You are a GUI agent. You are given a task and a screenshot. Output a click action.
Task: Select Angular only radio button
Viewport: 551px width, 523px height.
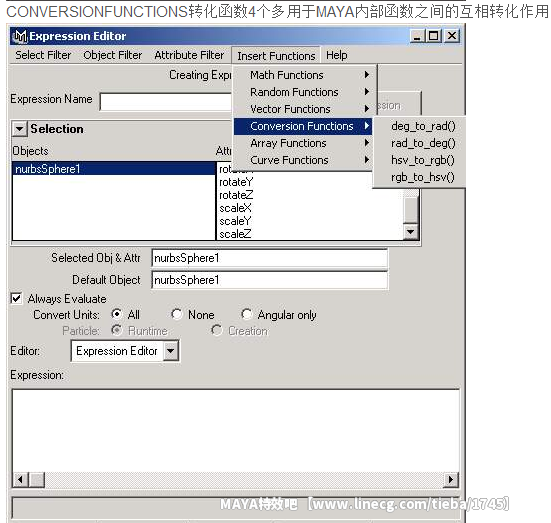tap(246, 314)
